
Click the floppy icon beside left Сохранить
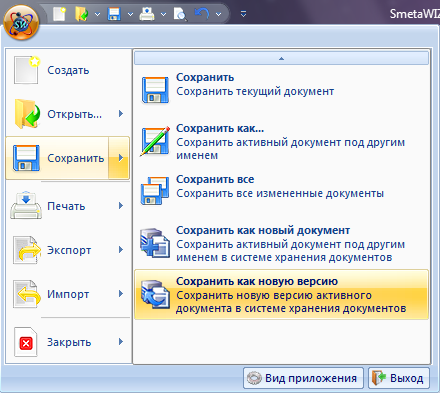(x=26, y=158)
